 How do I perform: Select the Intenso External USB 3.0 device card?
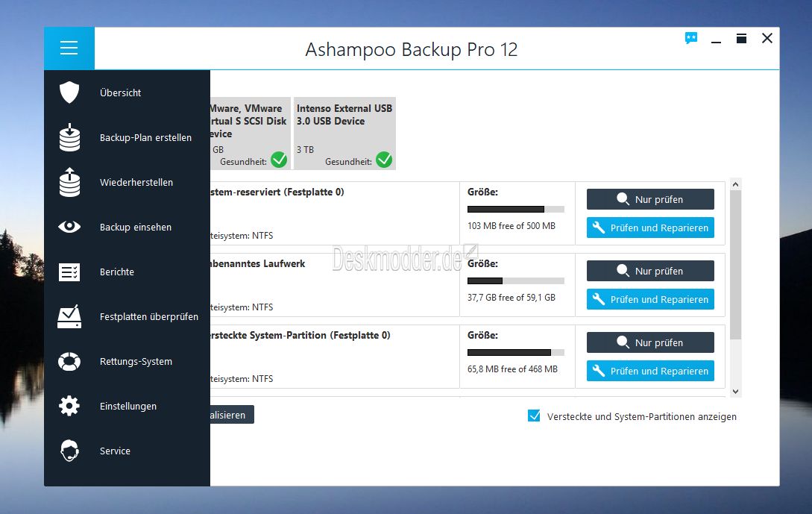point(344,134)
